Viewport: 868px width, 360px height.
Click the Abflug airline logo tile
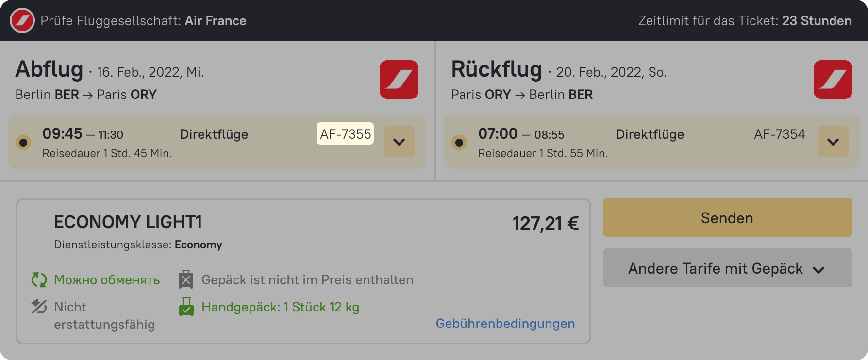[x=399, y=80]
